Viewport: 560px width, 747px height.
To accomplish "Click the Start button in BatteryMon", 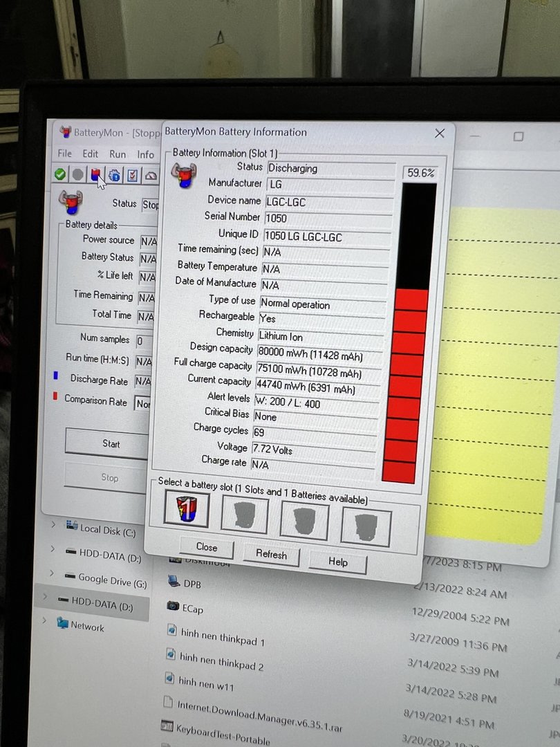I will click(x=111, y=444).
